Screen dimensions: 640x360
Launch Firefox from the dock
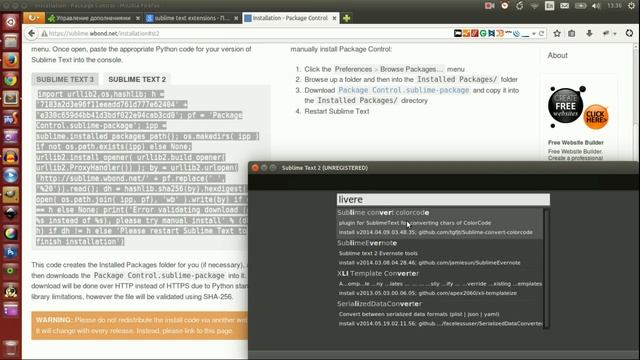[x=11, y=60]
